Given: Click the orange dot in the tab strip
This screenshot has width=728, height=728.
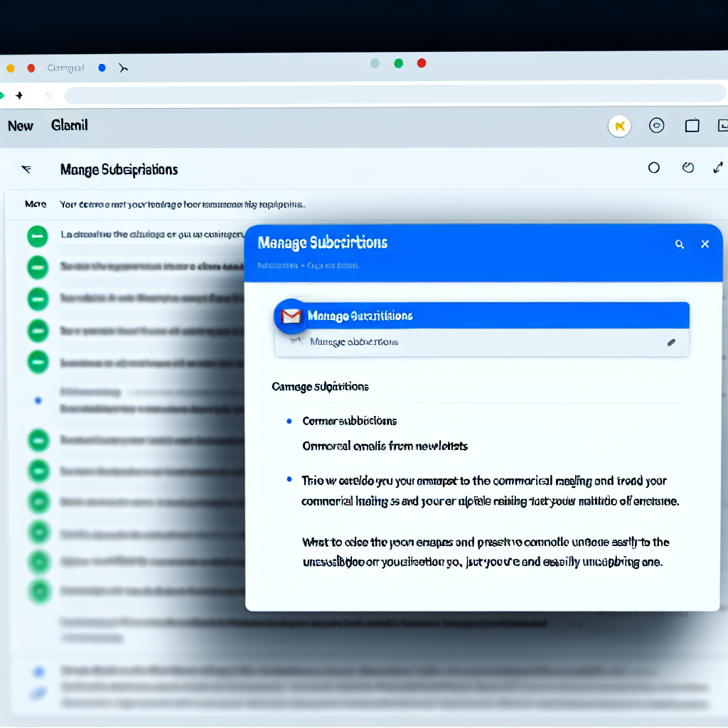Looking at the screenshot, I should point(11,69).
